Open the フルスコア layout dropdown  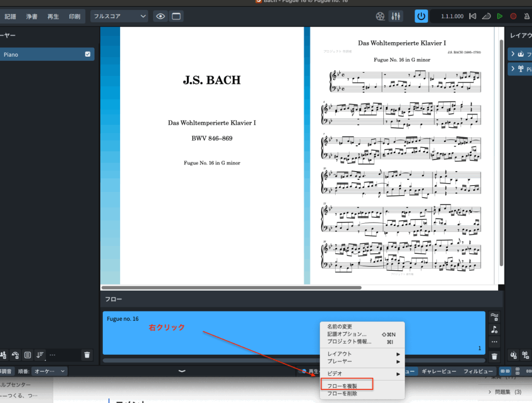click(119, 16)
